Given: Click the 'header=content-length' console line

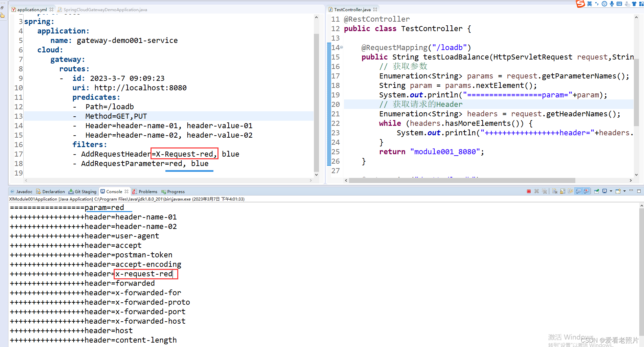Looking at the screenshot, I should [93, 340].
